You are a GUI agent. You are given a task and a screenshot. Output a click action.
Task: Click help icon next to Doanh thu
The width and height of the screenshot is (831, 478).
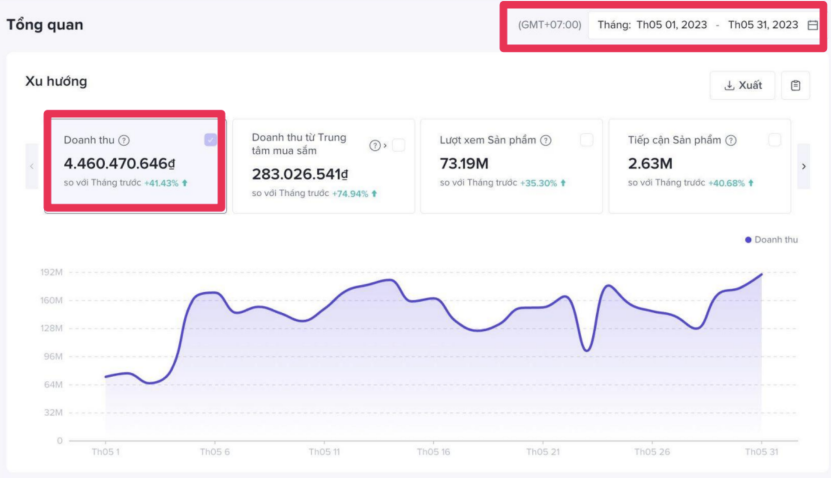[x=124, y=141]
